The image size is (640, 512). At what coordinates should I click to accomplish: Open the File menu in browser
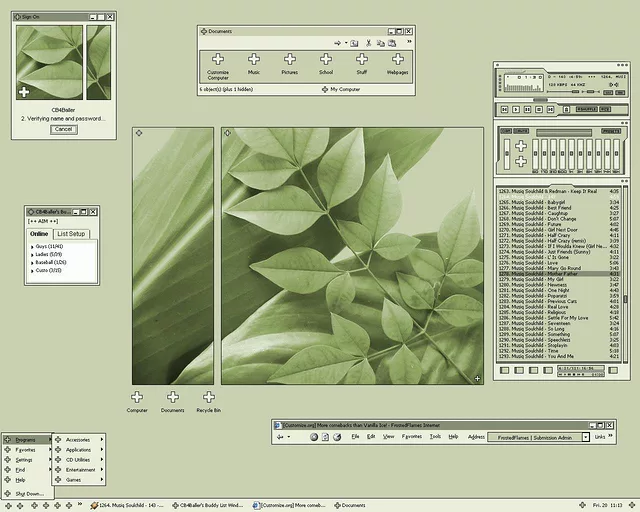pyautogui.click(x=355, y=437)
